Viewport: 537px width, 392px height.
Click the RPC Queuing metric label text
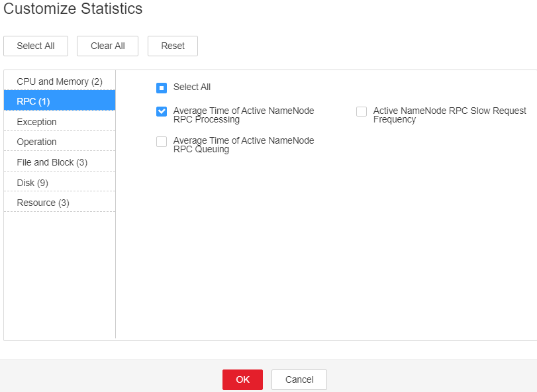click(244, 145)
